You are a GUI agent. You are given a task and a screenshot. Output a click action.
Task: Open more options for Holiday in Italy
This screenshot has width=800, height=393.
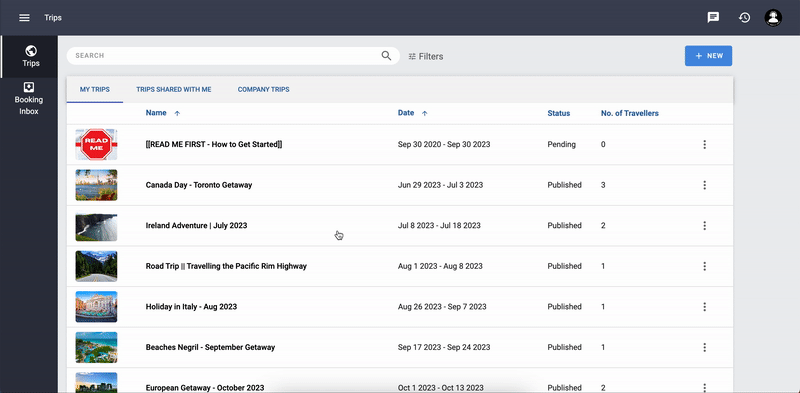(705, 307)
